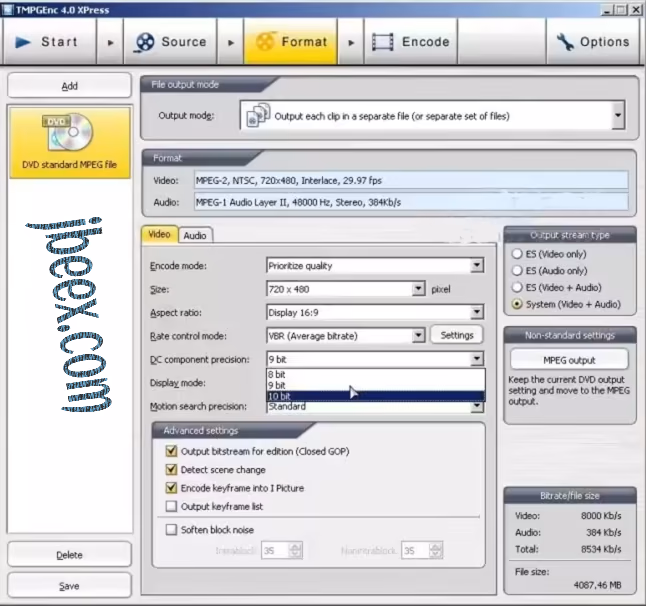Click the Video 8000 Kb/s value

tap(601, 516)
